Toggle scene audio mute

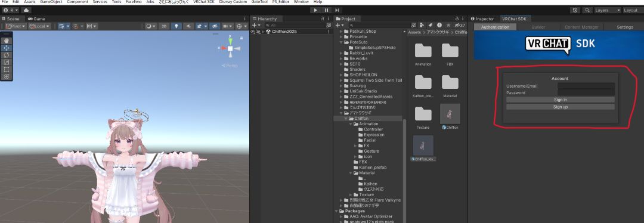click(188, 26)
